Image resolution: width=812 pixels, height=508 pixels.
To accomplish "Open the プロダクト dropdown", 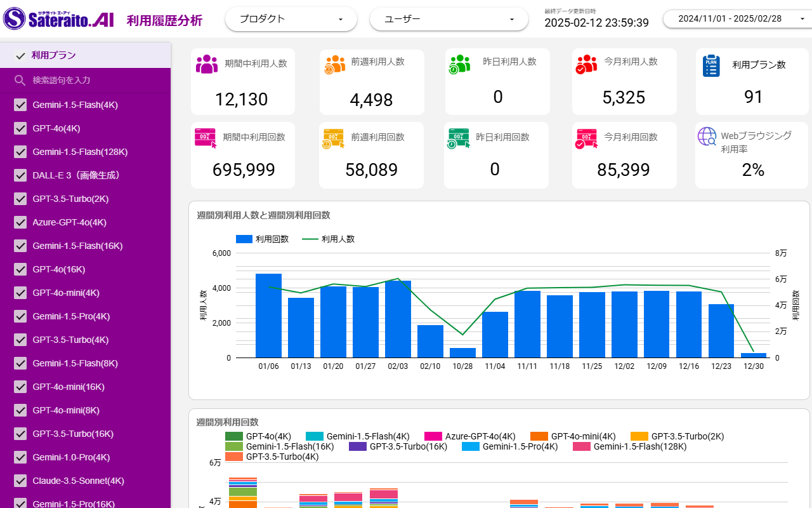I will point(291,19).
